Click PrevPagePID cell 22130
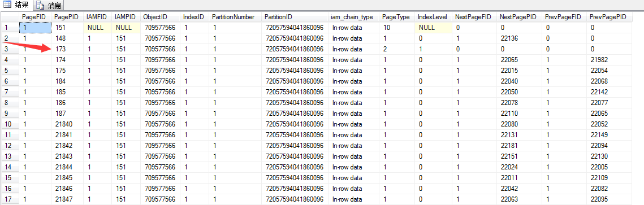The image size is (644, 205). pyautogui.click(x=610, y=156)
